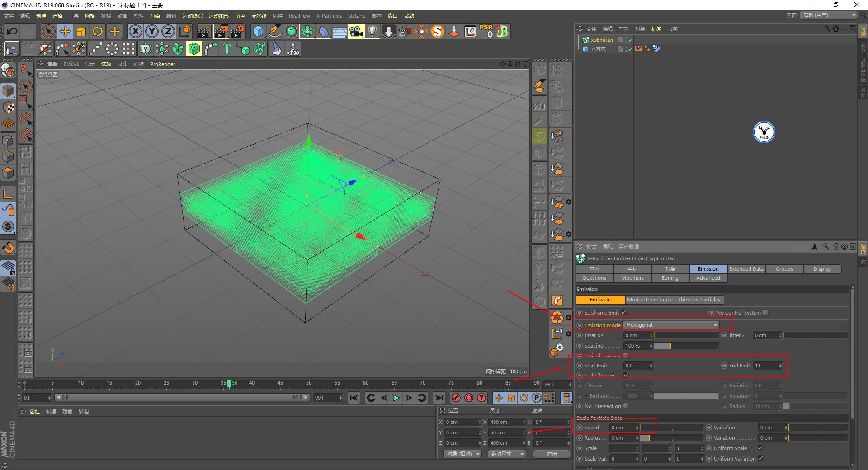The height and width of the screenshot is (470, 868).
Task: Toggle the Subframe Emit checkbox
Action: [x=623, y=312]
